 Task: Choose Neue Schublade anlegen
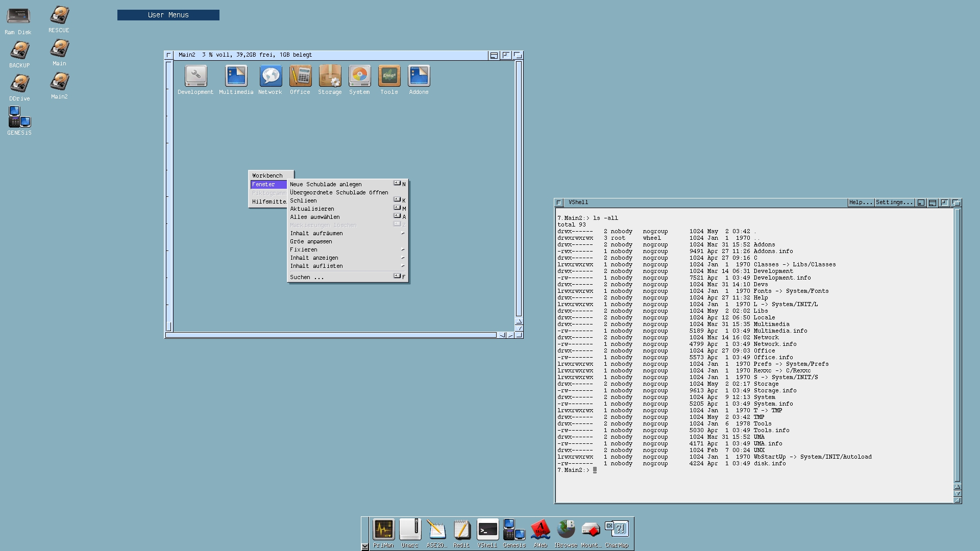click(x=326, y=184)
